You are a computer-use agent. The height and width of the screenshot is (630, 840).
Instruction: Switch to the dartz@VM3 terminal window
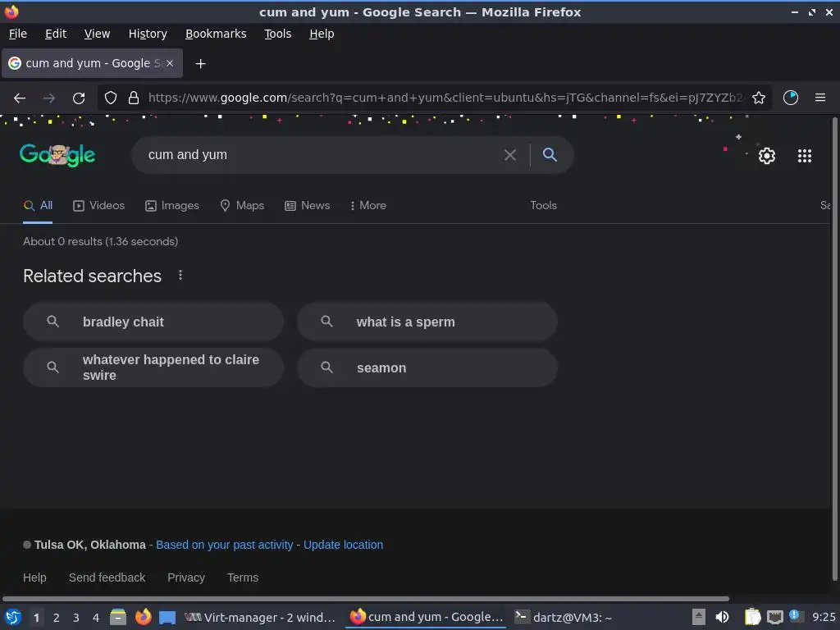tap(564, 618)
